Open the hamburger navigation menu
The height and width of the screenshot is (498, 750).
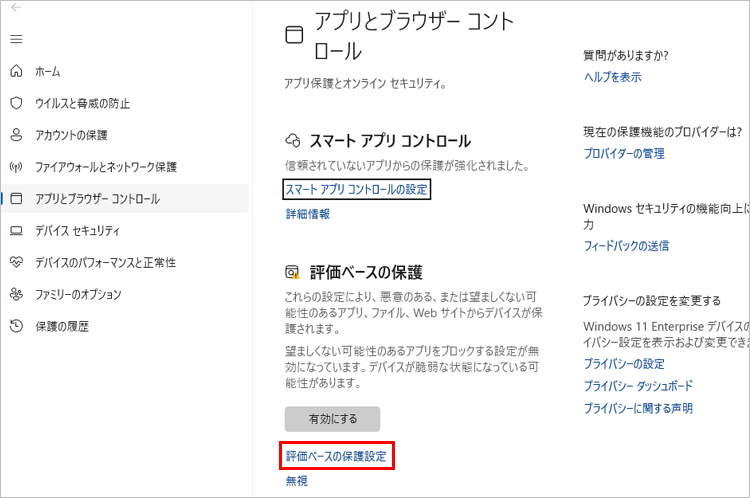(15, 39)
